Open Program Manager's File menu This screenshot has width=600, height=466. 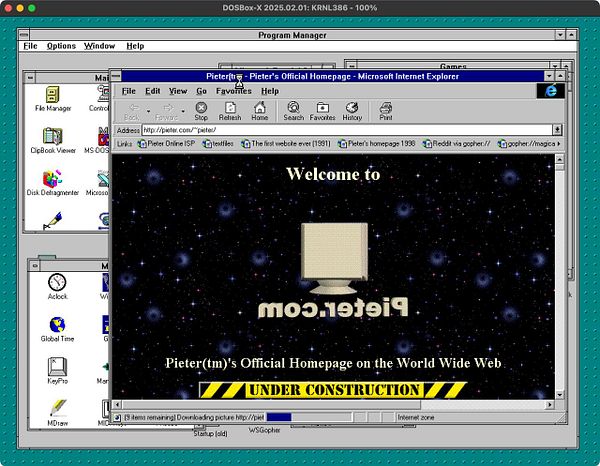pyautogui.click(x=30, y=46)
